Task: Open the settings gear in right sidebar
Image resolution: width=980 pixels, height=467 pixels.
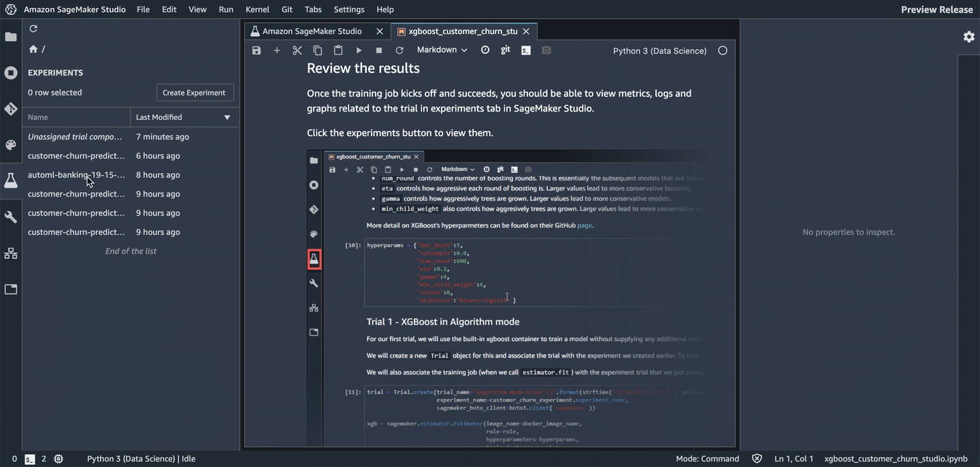Action: tap(969, 37)
